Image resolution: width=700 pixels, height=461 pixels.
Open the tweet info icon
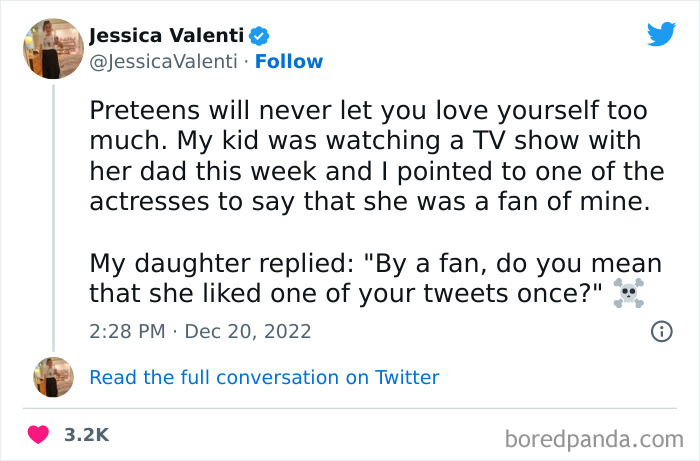point(661,332)
